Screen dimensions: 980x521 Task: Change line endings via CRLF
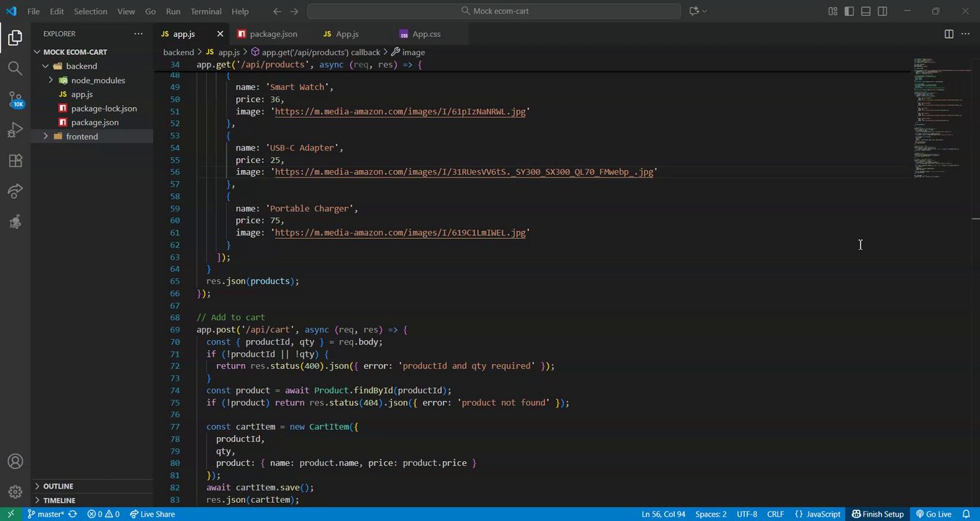click(775, 514)
